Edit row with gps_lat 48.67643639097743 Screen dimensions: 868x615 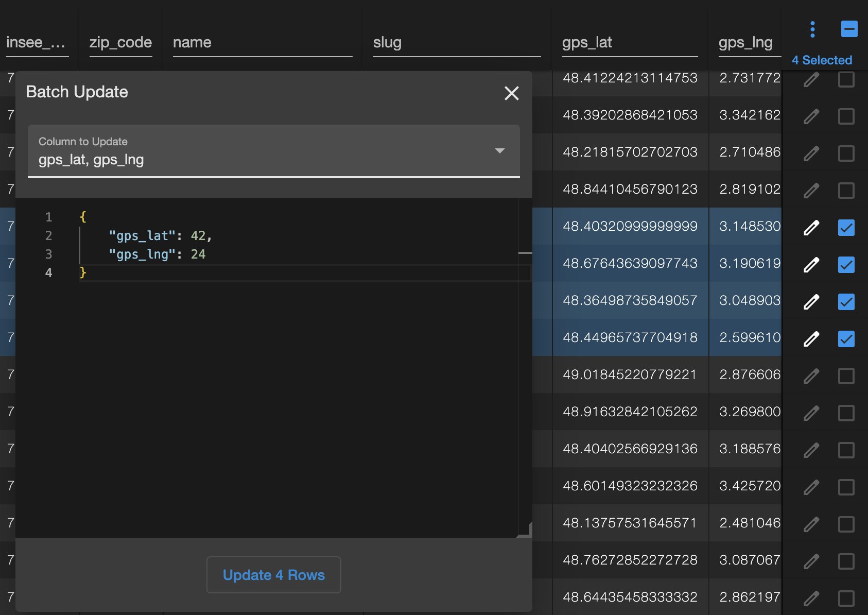[x=811, y=265]
